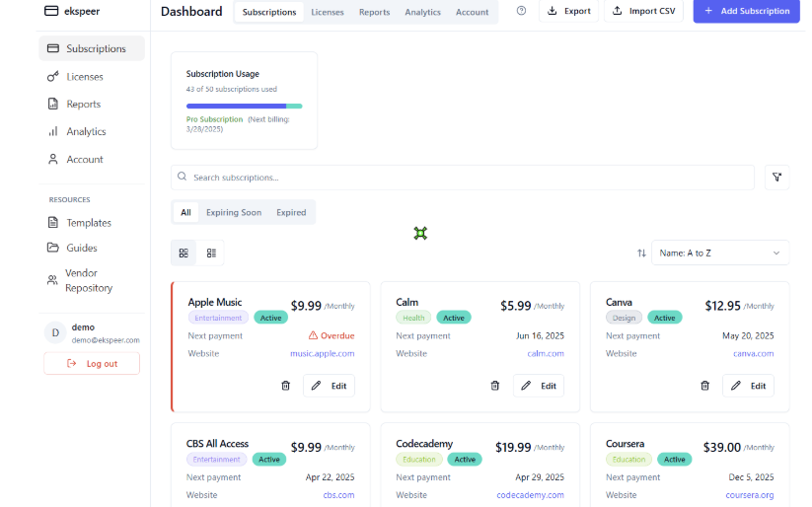
Task: Edit the Apple Music subscription
Action: pos(329,386)
